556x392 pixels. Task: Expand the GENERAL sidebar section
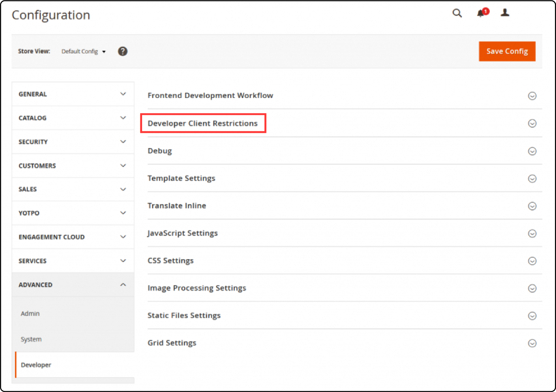point(73,94)
